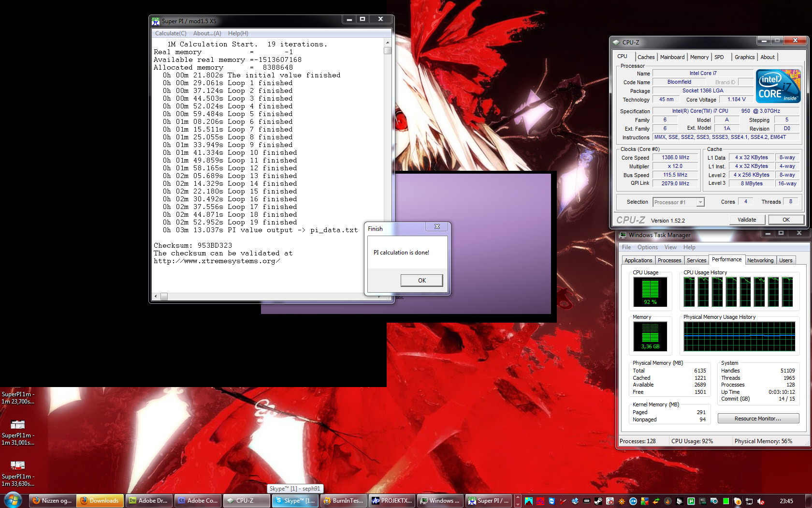
Task: Open Resource Monitor from Task Manager
Action: tap(758, 418)
